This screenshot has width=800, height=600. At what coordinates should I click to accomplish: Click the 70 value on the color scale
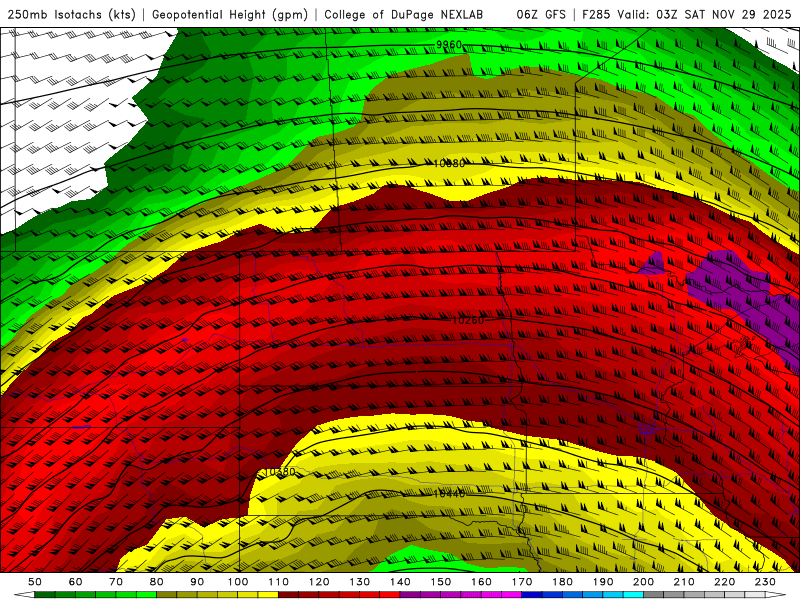point(116,582)
